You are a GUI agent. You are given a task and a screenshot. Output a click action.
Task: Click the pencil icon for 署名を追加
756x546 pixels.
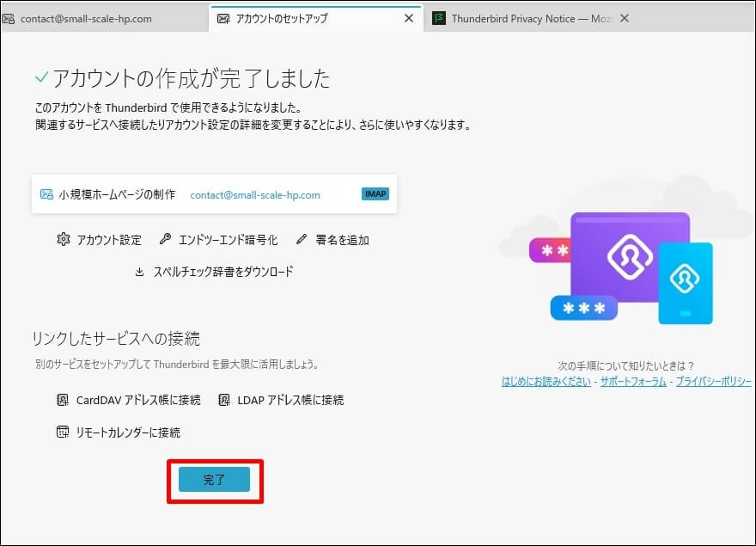pos(302,239)
